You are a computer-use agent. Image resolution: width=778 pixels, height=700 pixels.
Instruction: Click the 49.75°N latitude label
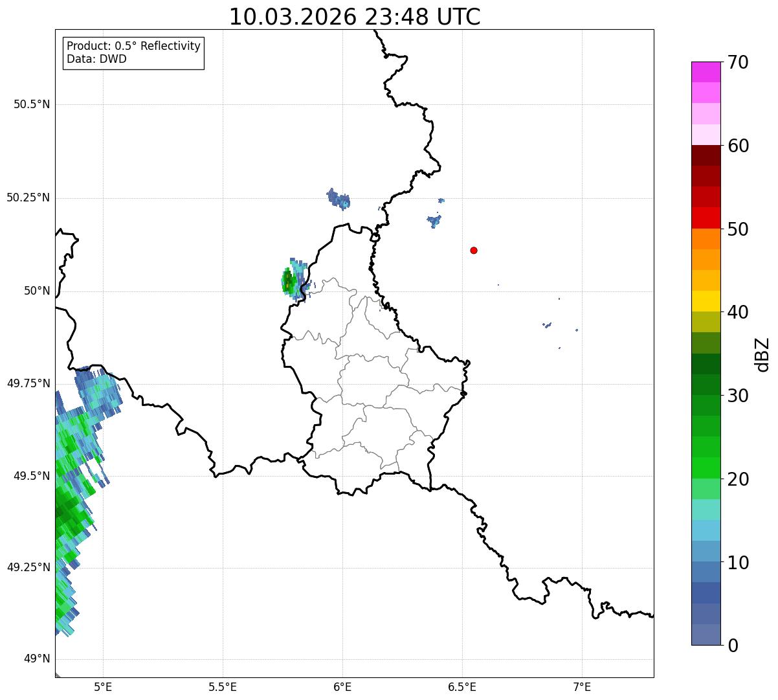[x=28, y=383]
